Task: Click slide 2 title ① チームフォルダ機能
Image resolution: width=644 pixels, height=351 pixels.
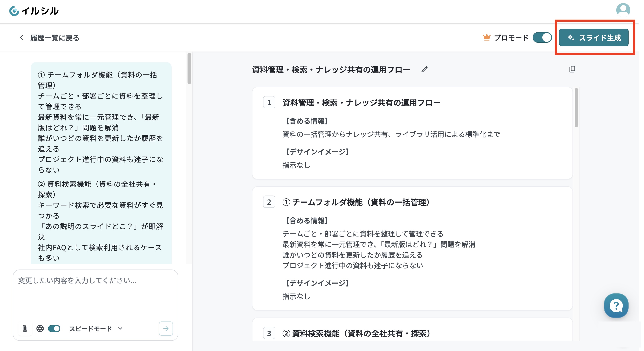Action: 356,202
